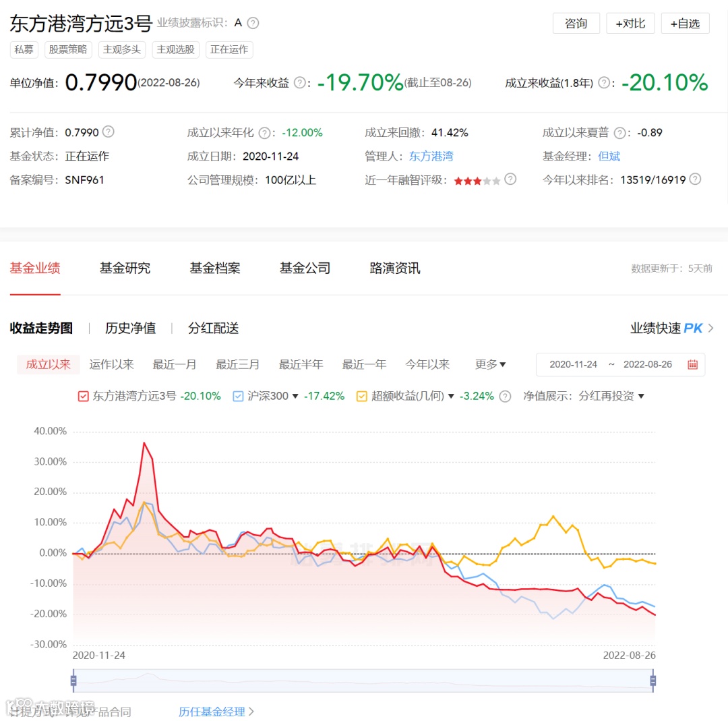Select 分红配送 sub-tab

(213, 328)
